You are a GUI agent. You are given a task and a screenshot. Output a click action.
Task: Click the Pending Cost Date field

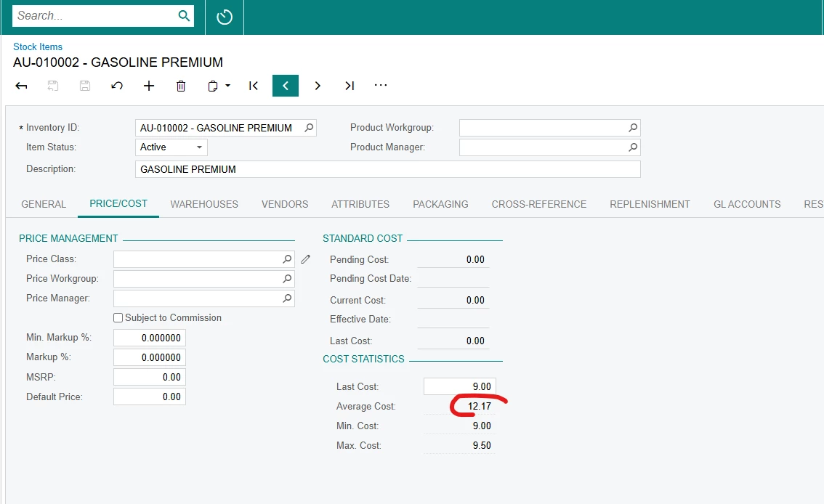tap(453, 279)
